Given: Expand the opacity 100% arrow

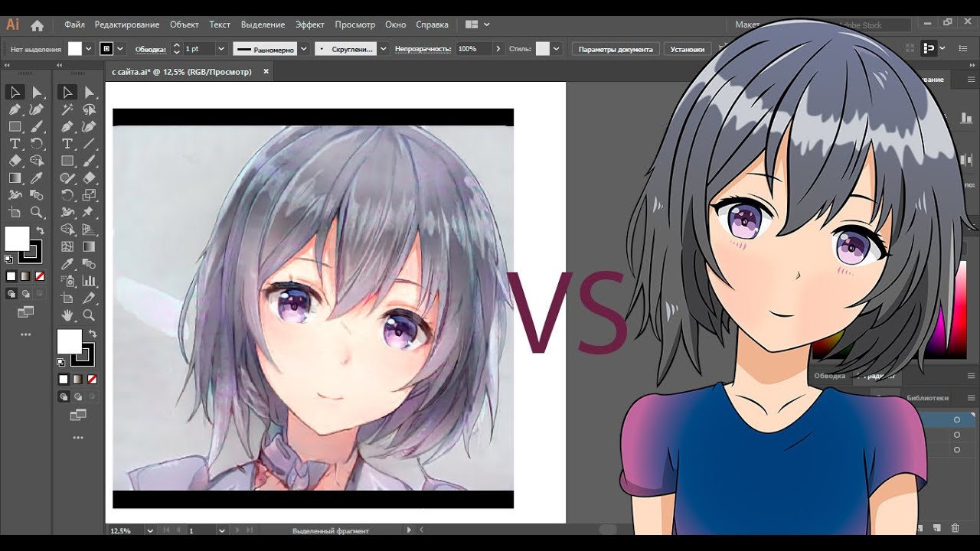Looking at the screenshot, I should [x=498, y=49].
